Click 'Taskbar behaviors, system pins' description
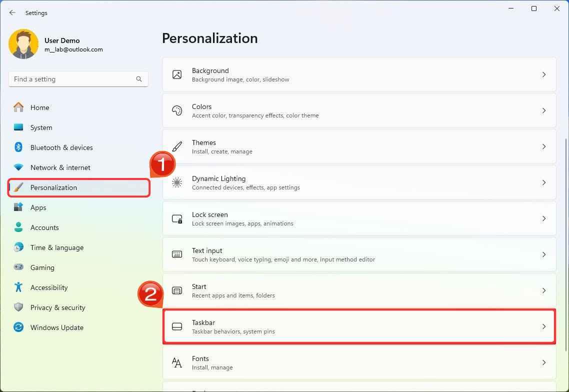 point(233,331)
